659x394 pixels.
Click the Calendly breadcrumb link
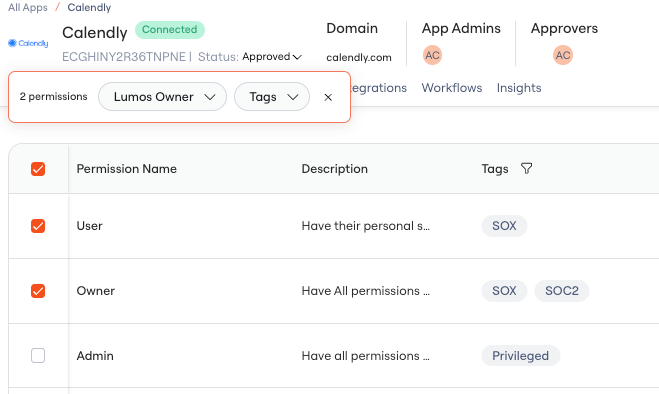(x=89, y=8)
